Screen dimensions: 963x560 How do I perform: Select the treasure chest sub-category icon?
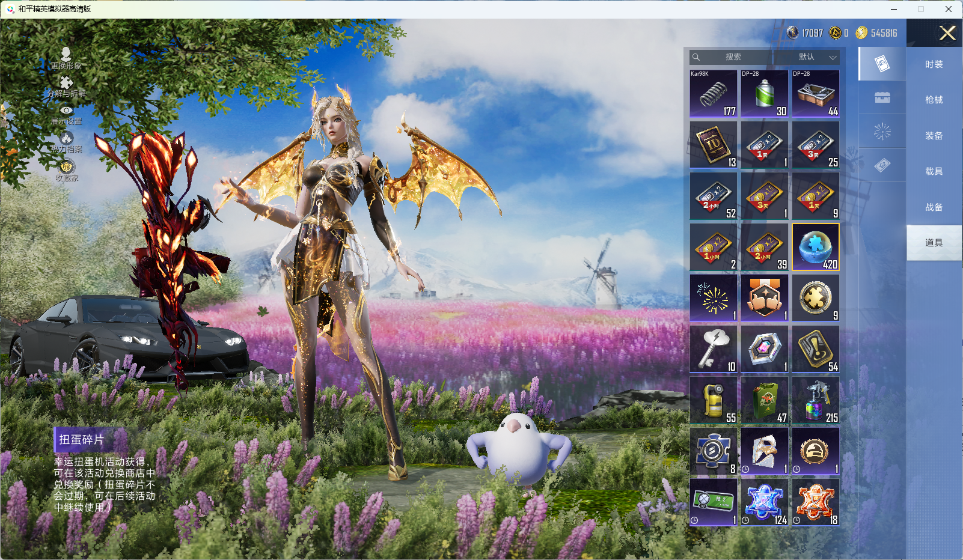pyautogui.click(x=882, y=98)
